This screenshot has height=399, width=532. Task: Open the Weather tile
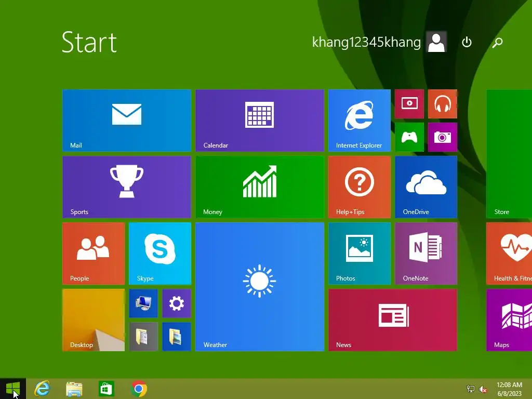coord(260,287)
